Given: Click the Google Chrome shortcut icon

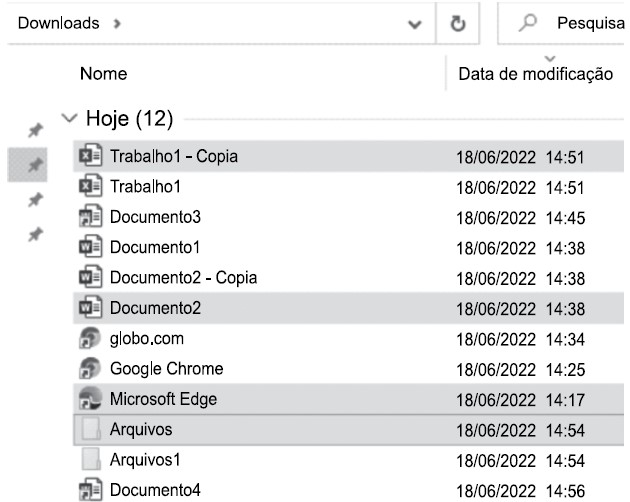Looking at the screenshot, I should (x=90, y=369).
